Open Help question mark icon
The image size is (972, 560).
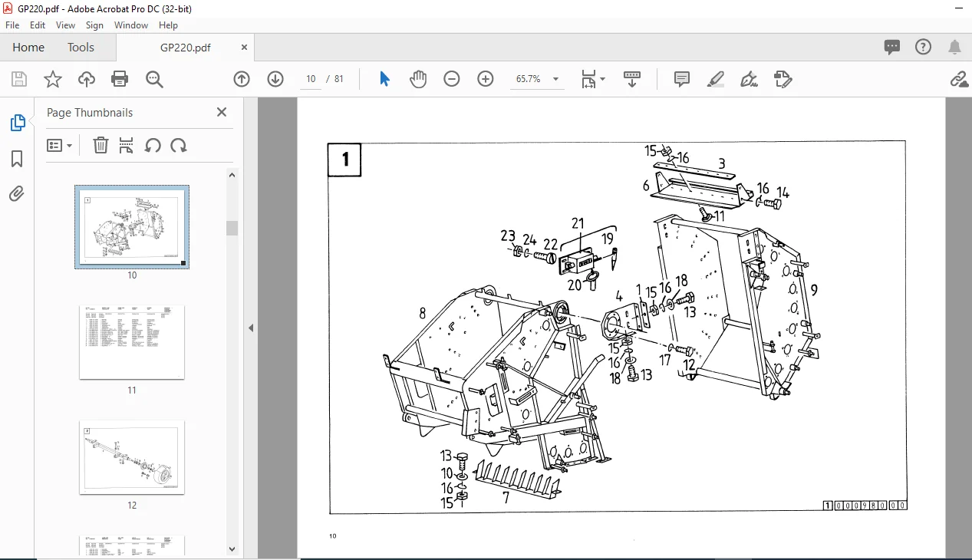(x=924, y=48)
